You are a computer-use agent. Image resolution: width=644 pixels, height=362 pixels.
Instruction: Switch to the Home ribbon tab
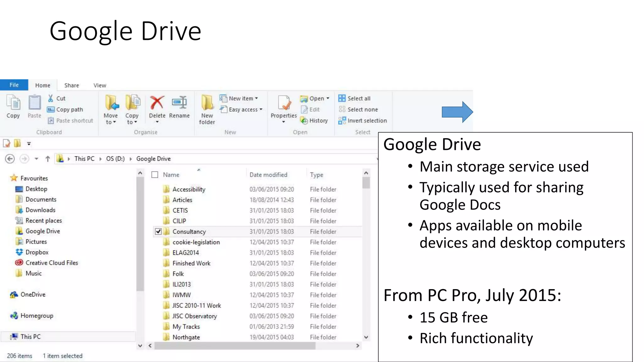pyautogui.click(x=43, y=85)
